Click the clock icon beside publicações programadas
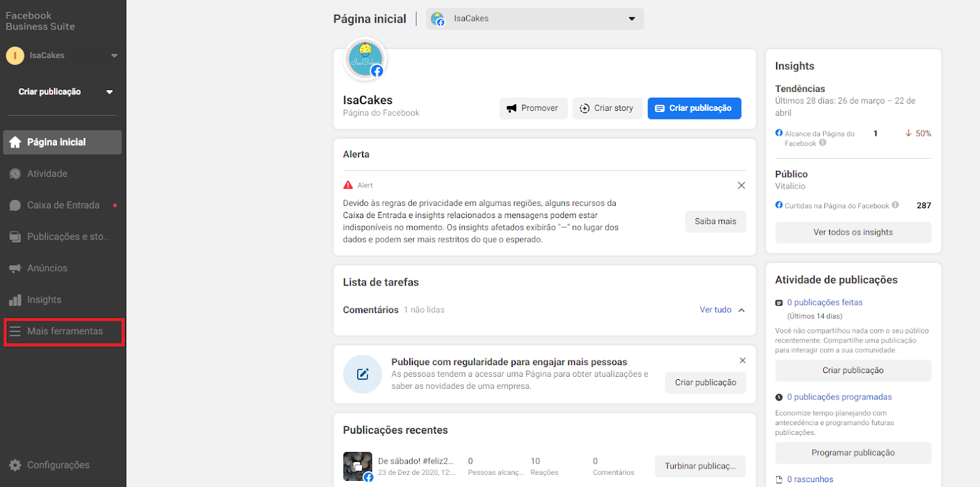980x487 pixels. 779,398
